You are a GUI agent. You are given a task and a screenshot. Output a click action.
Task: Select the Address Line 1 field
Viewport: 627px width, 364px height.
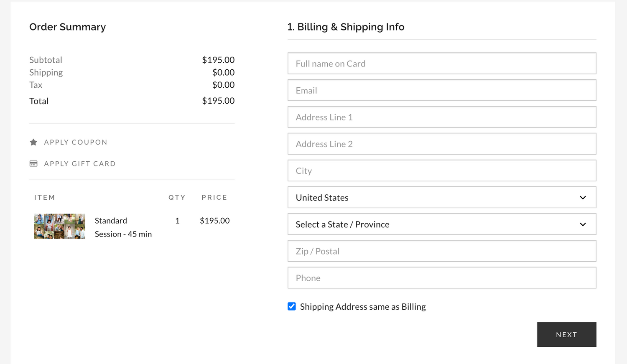(x=442, y=117)
